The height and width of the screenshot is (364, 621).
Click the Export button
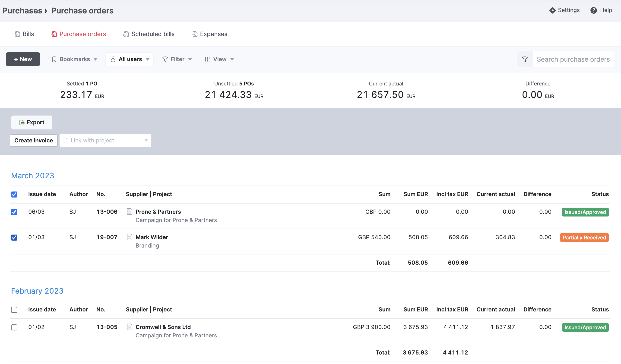(32, 122)
